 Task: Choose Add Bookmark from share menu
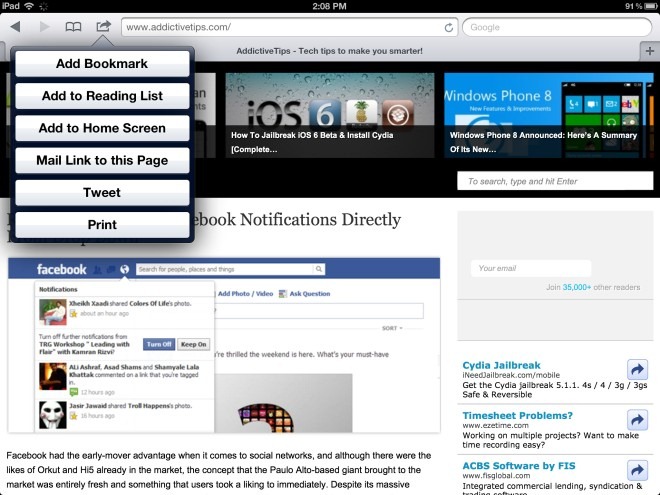[x=102, y=64]
